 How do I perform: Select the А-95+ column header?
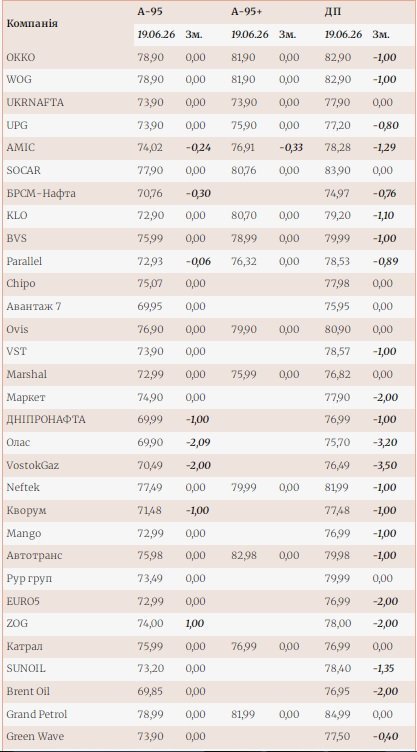pos(247,12)
